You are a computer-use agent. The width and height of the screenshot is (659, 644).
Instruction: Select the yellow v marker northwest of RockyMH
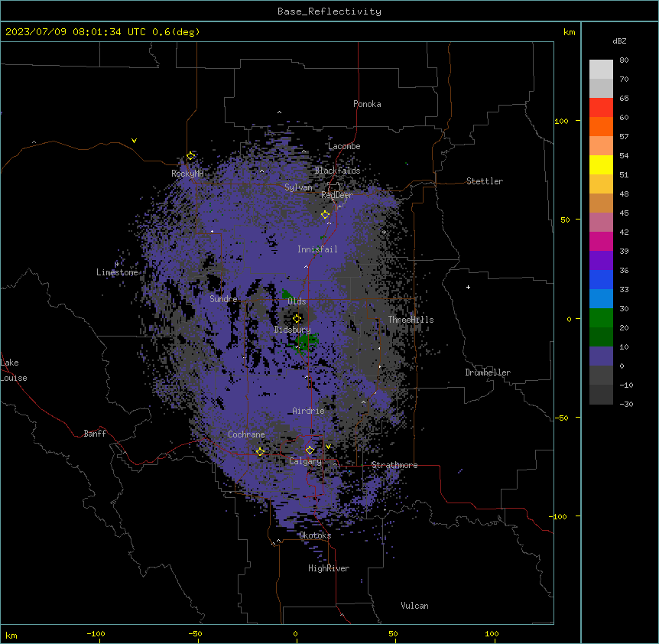pyautogui.click(x=134, y=141)
